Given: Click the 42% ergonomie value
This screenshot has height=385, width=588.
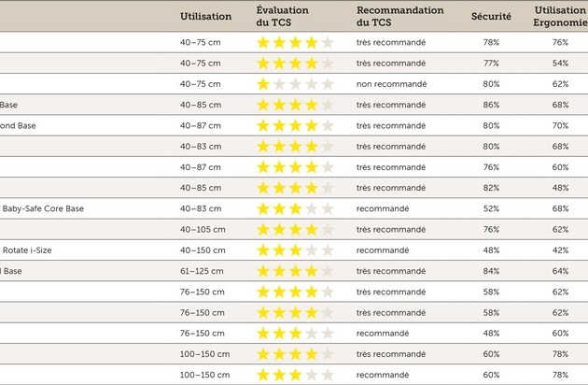Looking at the screenshot, I should point(560,250).
